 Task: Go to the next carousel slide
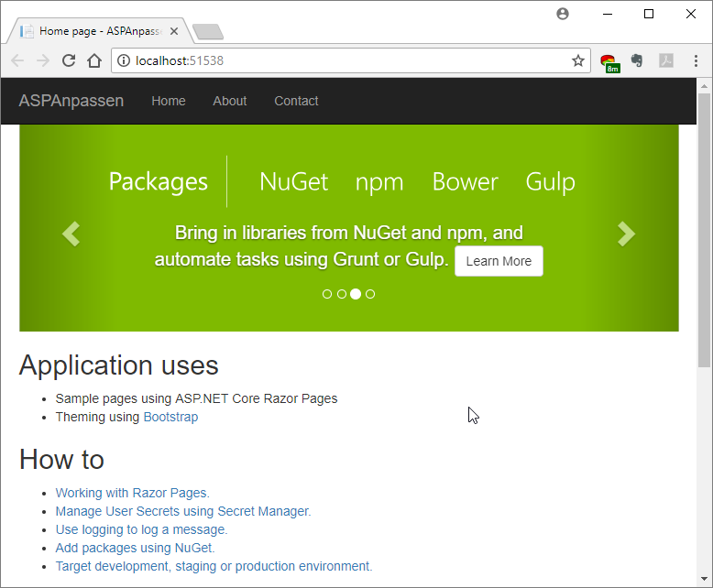626,234
